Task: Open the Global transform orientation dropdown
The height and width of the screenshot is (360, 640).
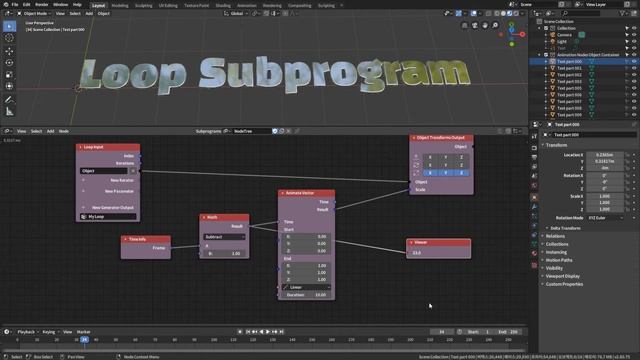Action: (x=236, y=13)
